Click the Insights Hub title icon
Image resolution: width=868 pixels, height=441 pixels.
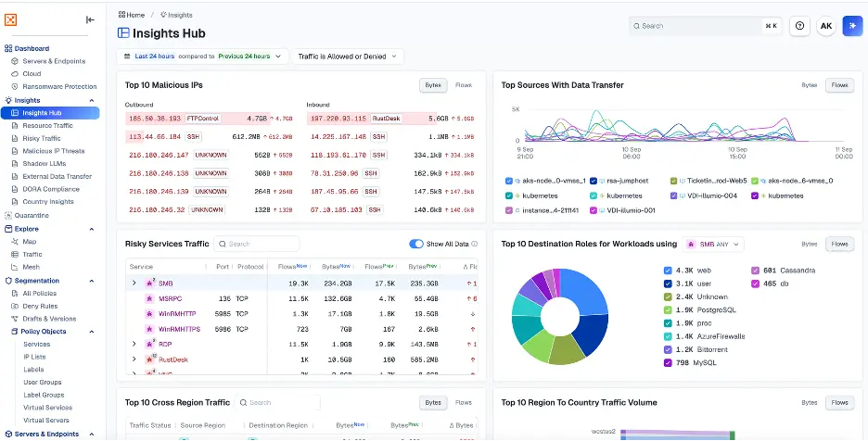[x=123, y=33]
